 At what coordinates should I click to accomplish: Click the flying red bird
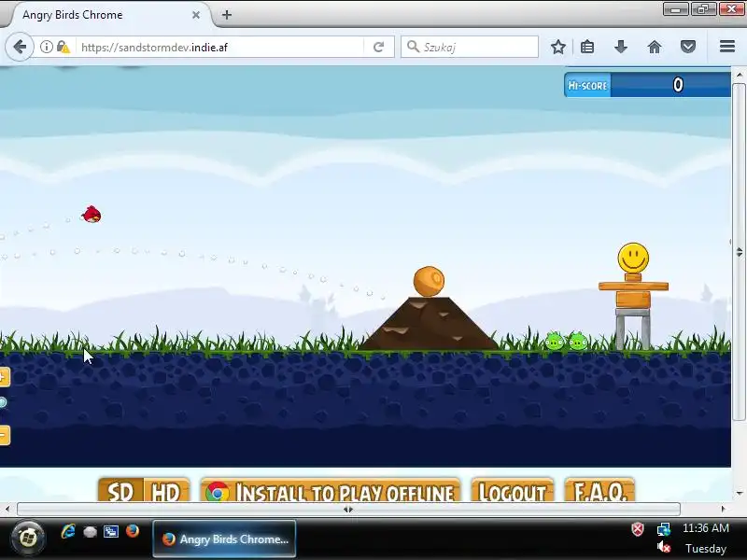92,215
